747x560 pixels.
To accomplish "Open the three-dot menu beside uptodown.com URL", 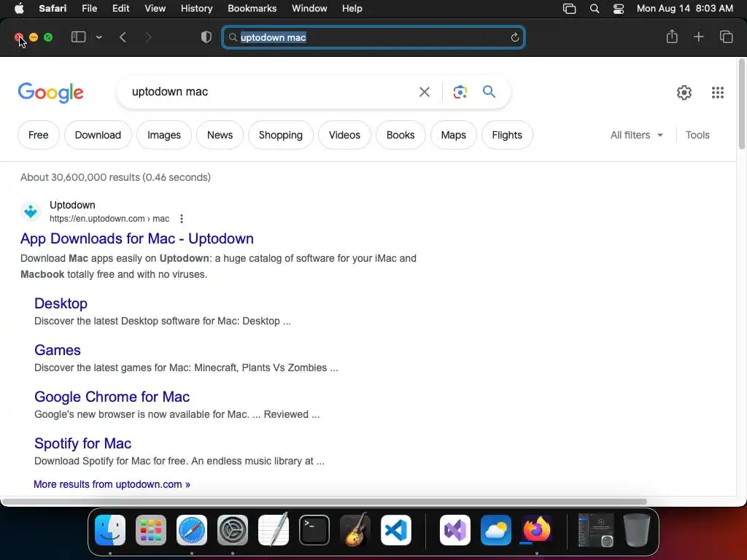I will 182,219.
